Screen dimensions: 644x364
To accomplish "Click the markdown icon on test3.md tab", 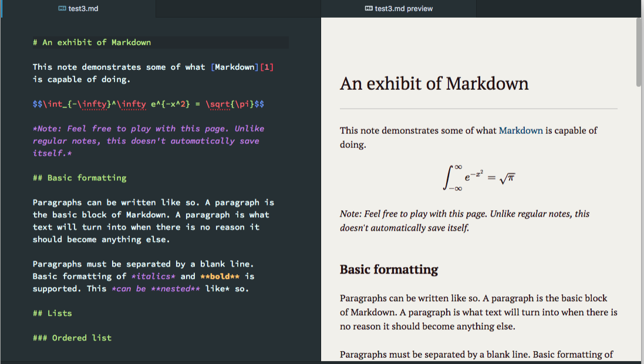I will [x=62, y=8].
